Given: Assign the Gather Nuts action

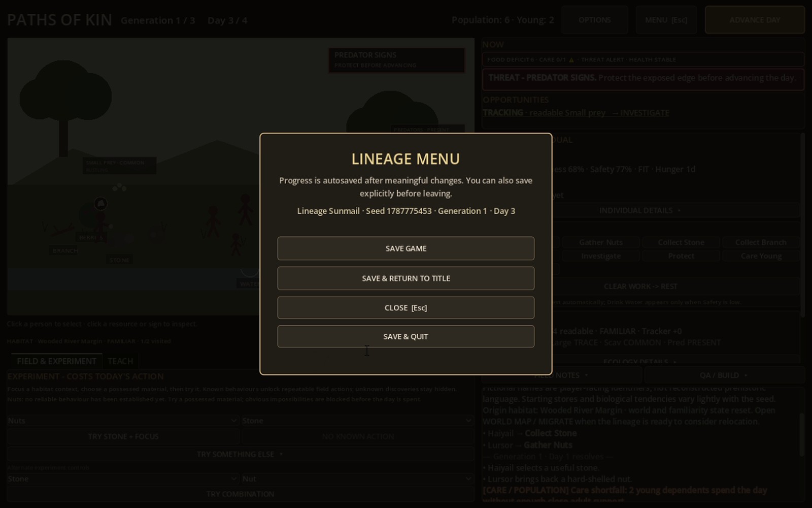Looking at the screenshot, I should coord(601,242).
